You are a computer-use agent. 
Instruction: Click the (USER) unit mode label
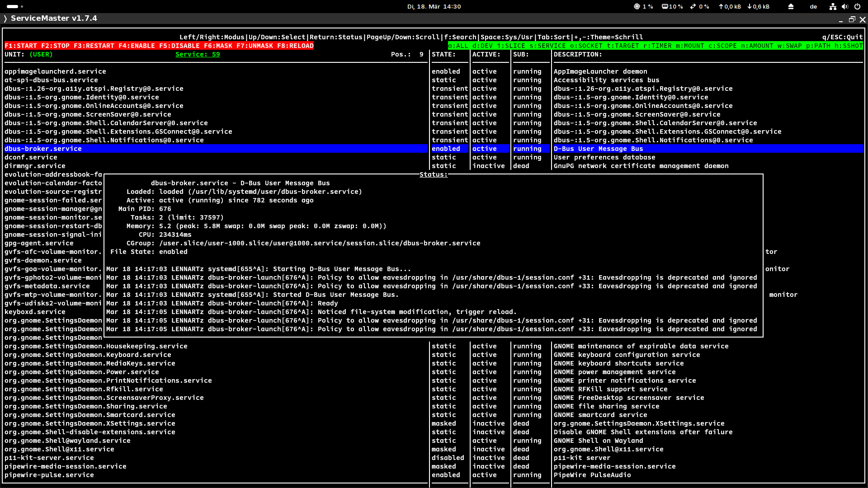(x=41, y=54)
